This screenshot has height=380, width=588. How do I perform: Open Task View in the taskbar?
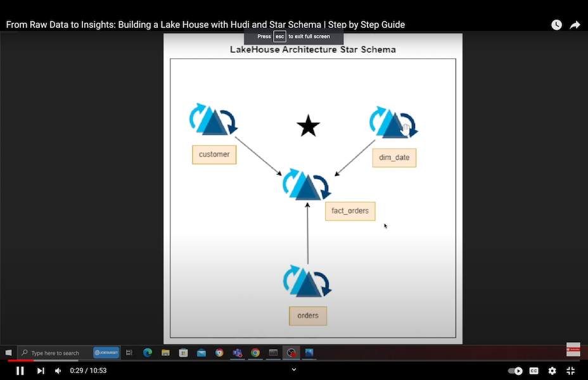pos(129,353)
